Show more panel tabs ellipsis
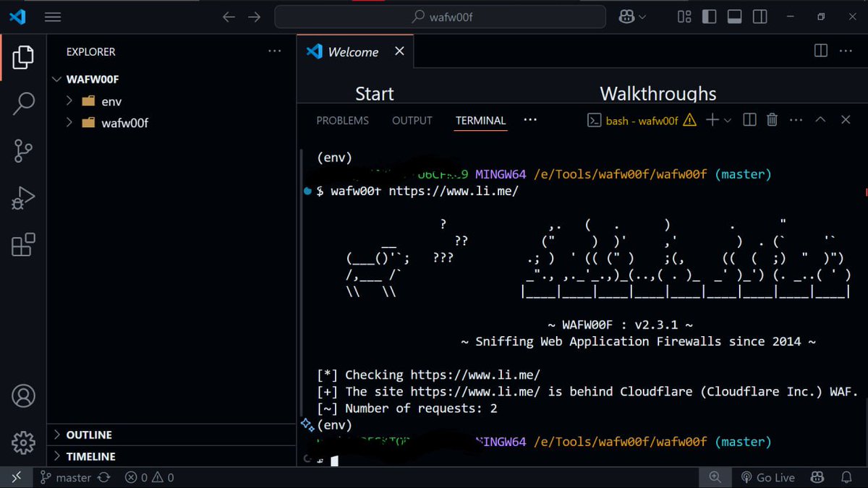Image resolution: width=868 pixels, height=488 pixels. pos(530,120)
